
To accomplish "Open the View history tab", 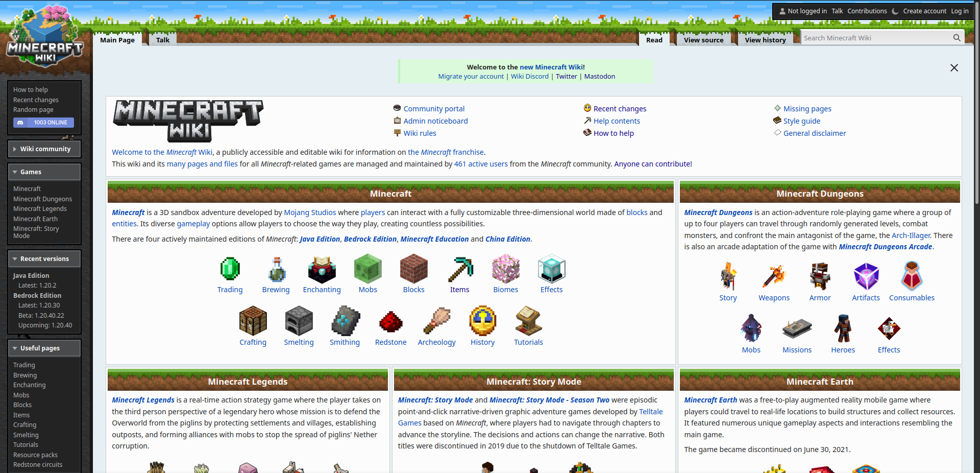I will 765,40.
